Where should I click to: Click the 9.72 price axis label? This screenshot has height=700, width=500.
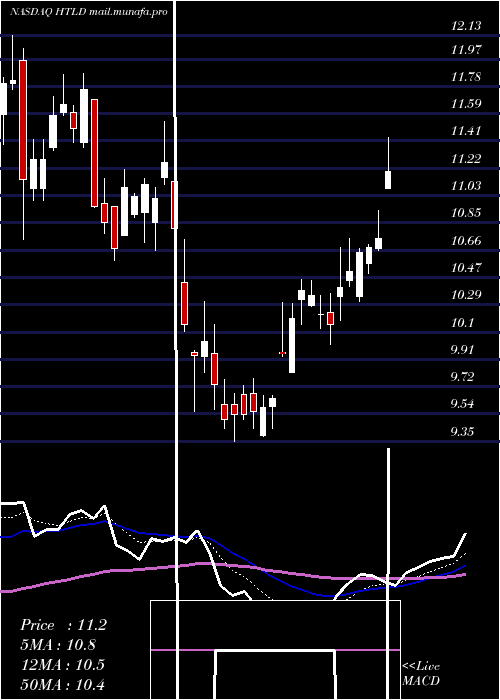(463, 377)
